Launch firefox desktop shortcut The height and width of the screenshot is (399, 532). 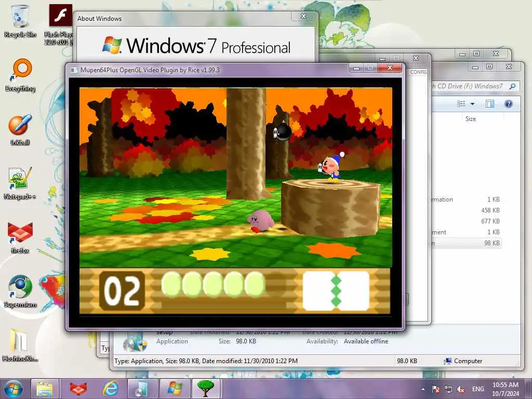pyautogui.click(x=20, y=237)
